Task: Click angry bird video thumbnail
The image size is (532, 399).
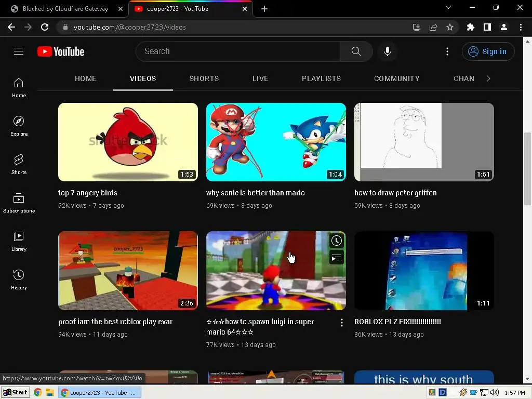Action: click(x=128, y=142)
